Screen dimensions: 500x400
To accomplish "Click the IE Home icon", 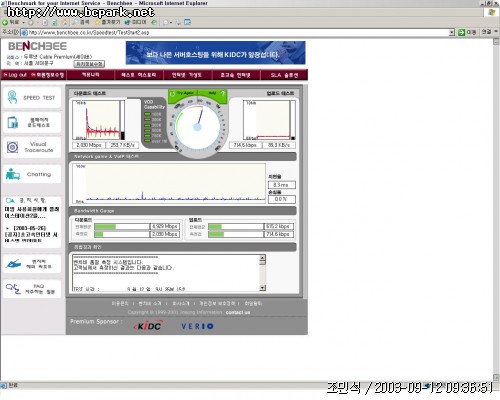I will pyautogui.click(x=64, y=22).
